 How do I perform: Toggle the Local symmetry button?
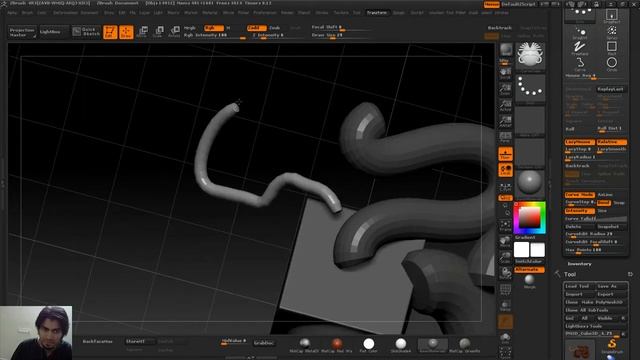(x=506, y=170)
